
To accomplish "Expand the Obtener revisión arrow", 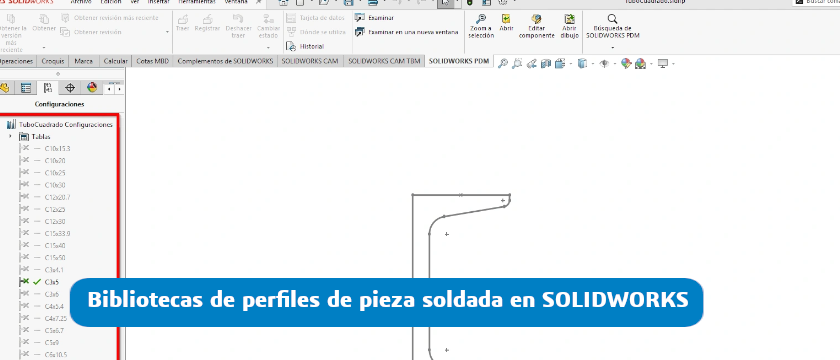I will coord(167,32).
